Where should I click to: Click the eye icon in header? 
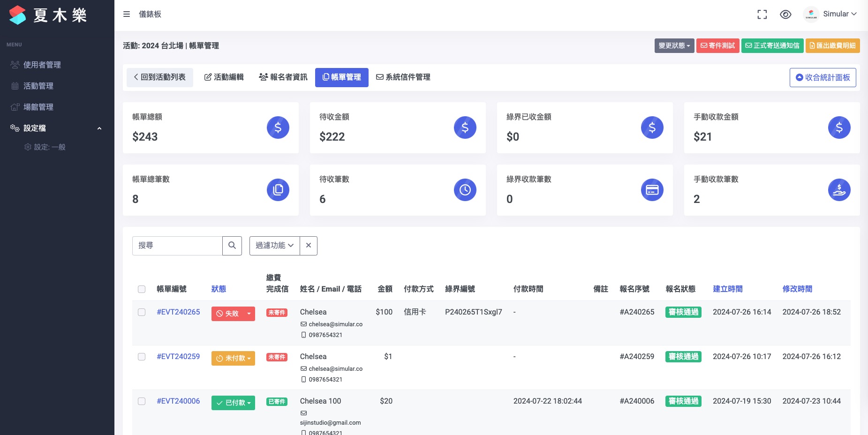(785, 15)
